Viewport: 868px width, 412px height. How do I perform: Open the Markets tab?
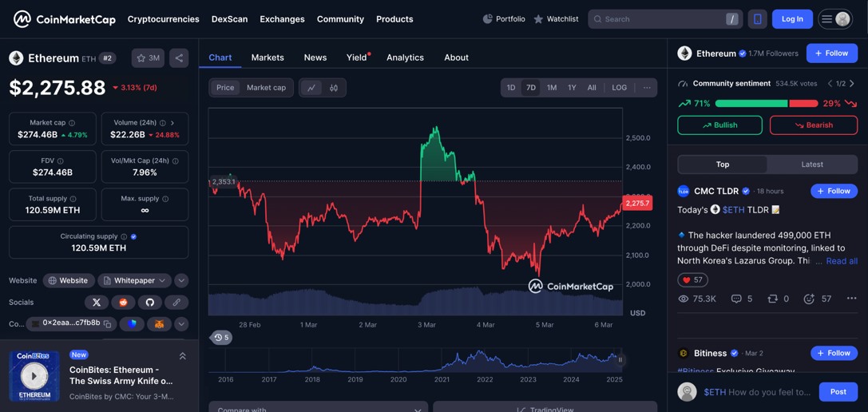coord(268,57)
